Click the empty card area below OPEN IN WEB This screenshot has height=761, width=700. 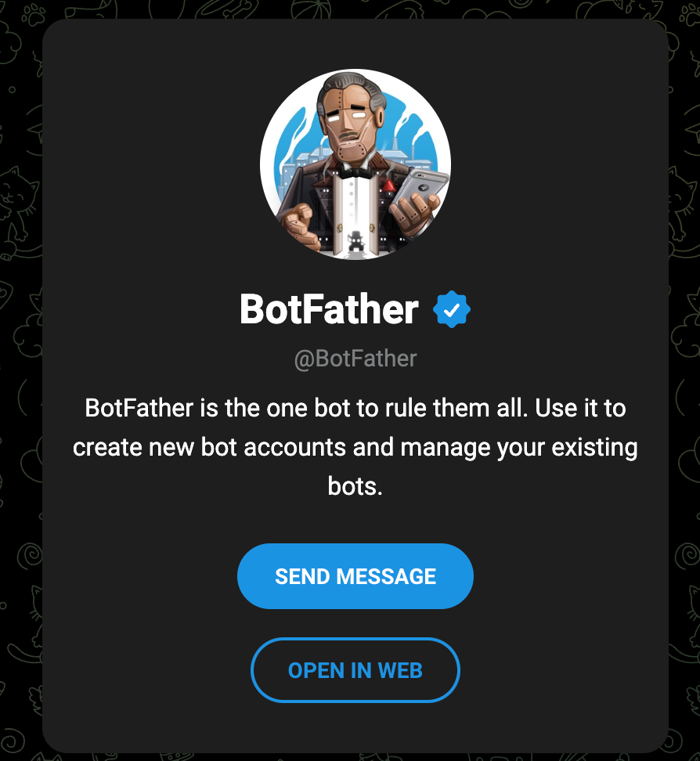pyautogui.click(x=355, y=727)
